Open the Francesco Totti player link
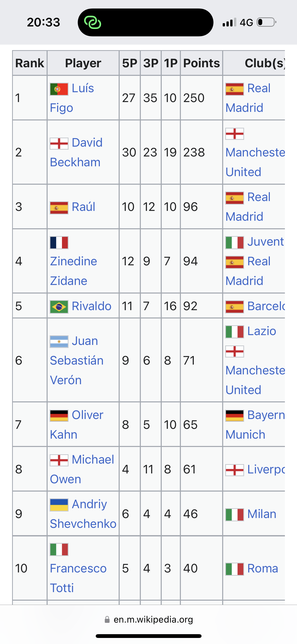 click(78, 578)
